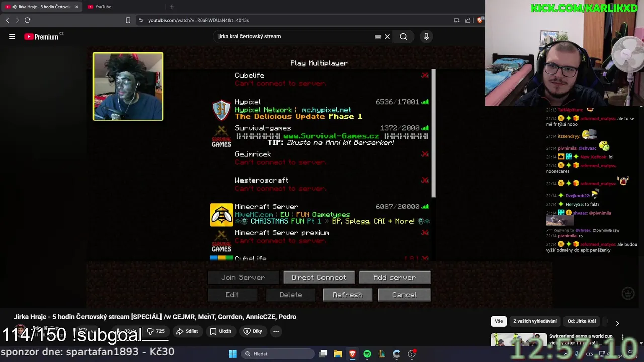Select Survival-games server logo
644x362 pixels.
pos(221,136)
